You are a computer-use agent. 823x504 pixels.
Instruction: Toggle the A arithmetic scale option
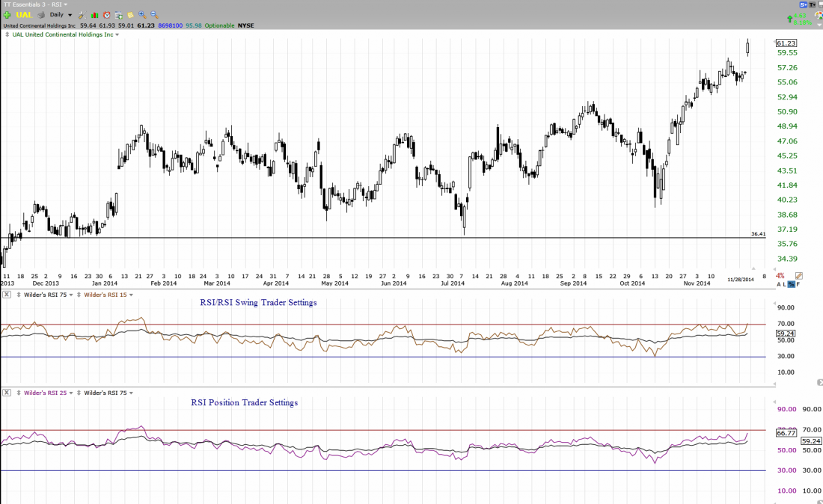779,284
